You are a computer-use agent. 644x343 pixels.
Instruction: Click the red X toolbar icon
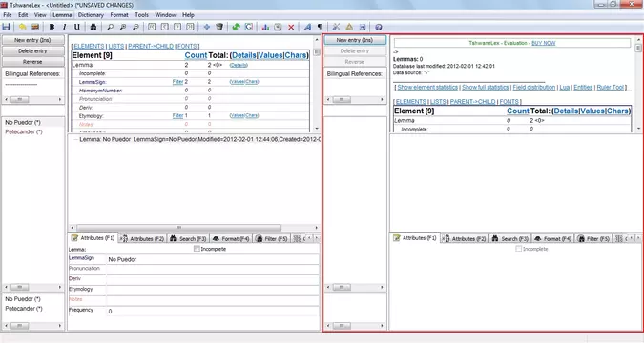(x=291, y=27)
